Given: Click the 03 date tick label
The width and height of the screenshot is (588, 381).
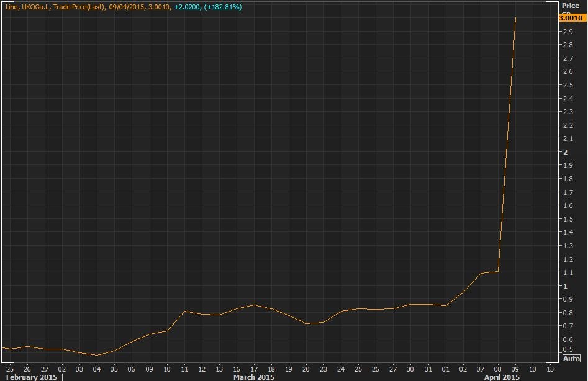Looking at the screenshot, I should [x=79, y=369].
